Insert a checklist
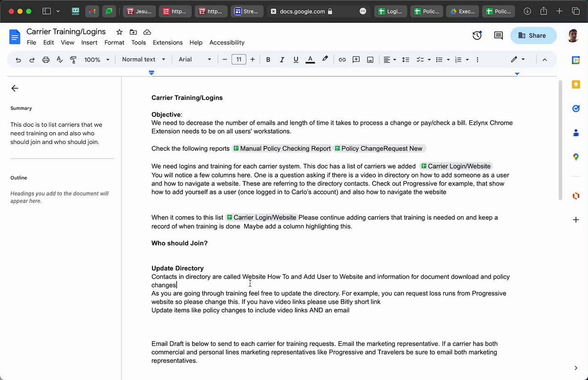 pos(420,60)
